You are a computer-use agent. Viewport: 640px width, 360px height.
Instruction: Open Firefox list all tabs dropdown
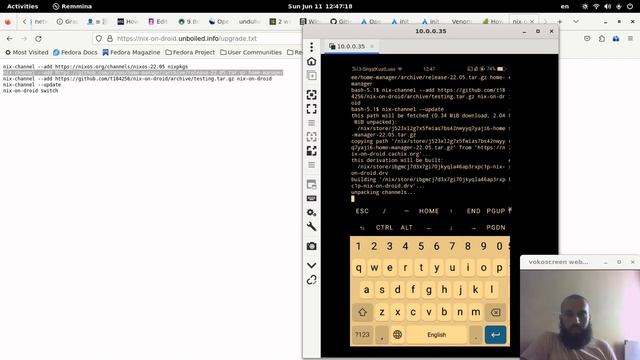click(576, 22)
